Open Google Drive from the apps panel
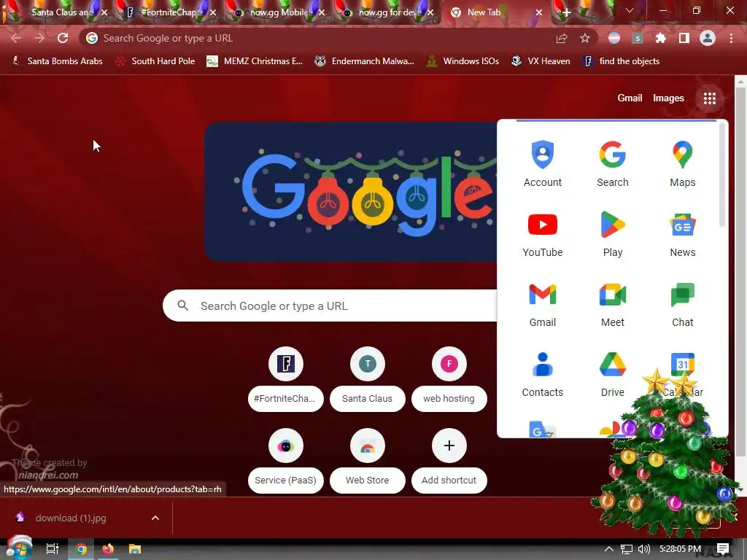This screenshot has width=747, height=560. [x=612, y=373]
